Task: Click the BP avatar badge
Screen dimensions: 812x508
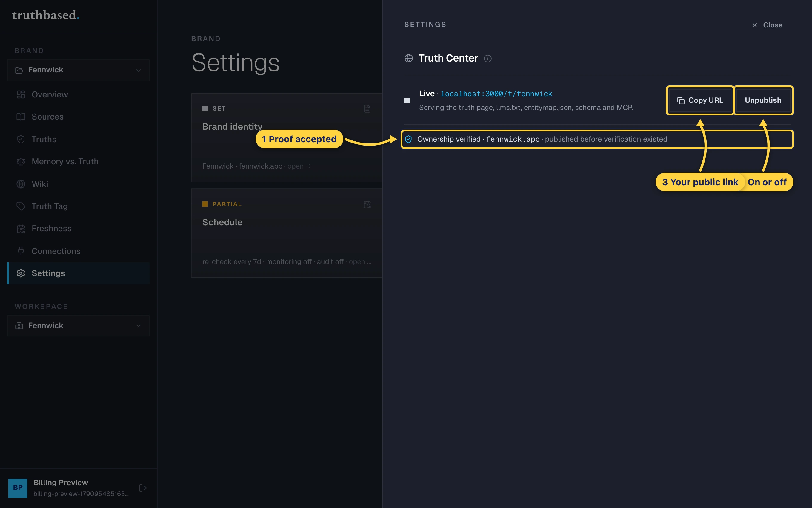Action: click(18, 488)
